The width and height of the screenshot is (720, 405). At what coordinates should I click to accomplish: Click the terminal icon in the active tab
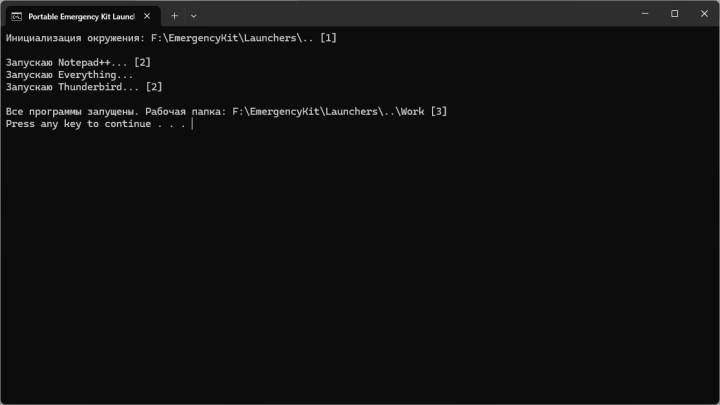click(x=17, y=15)
